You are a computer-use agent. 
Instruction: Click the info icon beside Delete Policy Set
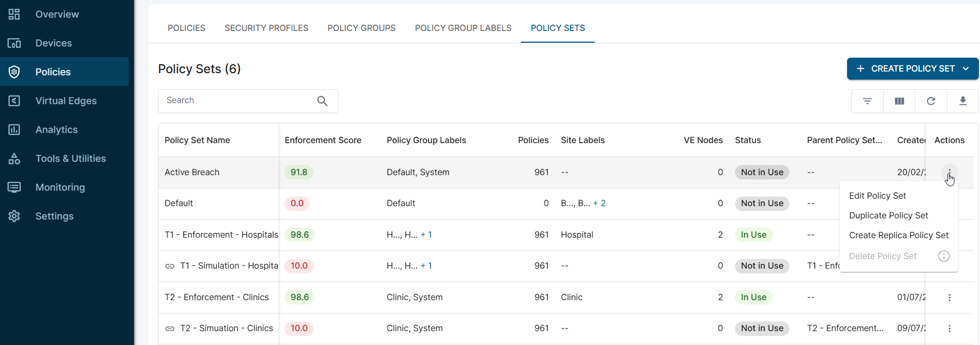click(x=944, y=256)
